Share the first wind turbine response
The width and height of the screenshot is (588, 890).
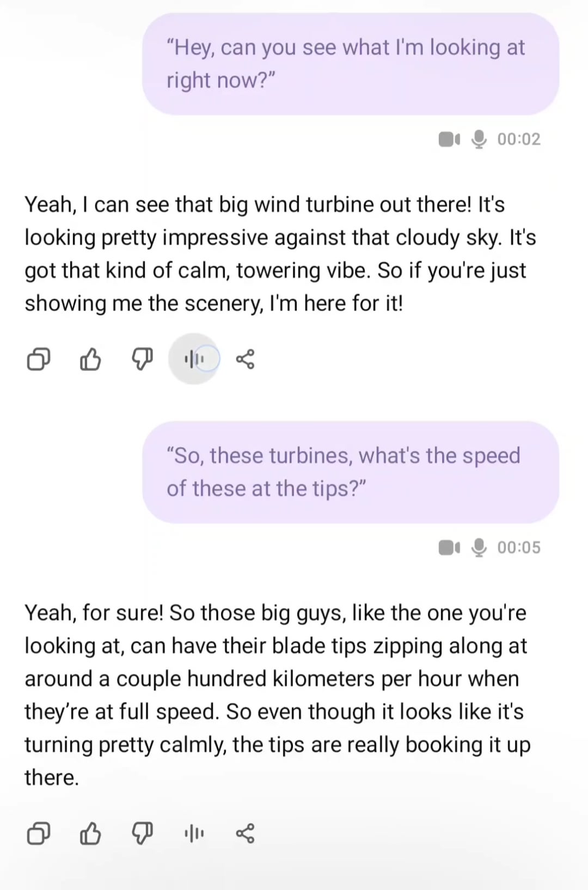[245, 359]
